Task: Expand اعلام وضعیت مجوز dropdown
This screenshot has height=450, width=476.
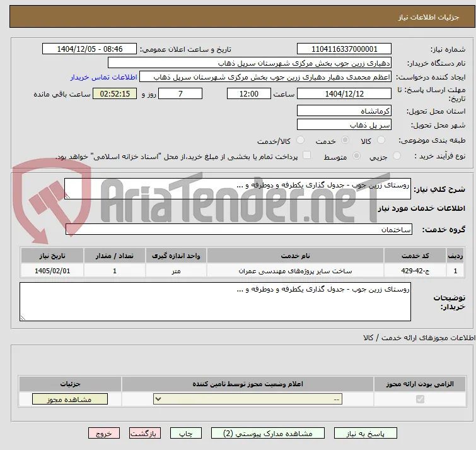Action: point(248,399)
